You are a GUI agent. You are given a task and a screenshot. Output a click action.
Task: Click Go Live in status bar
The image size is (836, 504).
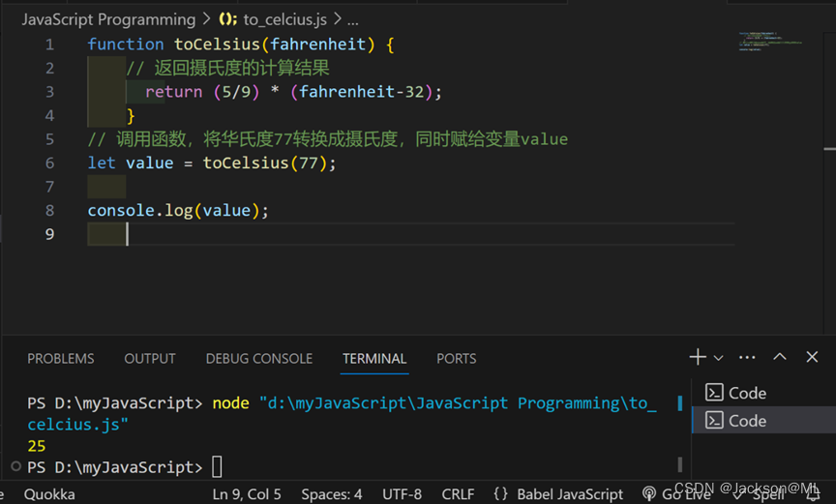[677, 494]
